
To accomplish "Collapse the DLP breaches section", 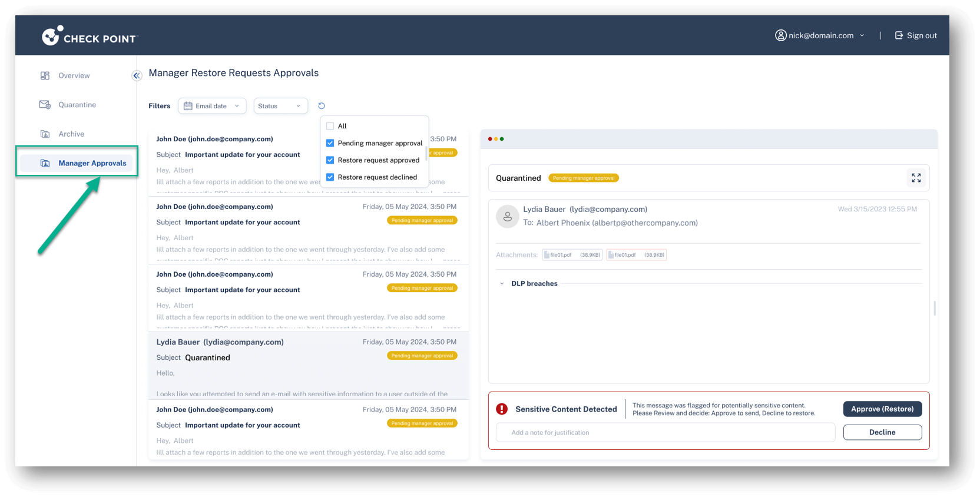I will pos(502,284).
